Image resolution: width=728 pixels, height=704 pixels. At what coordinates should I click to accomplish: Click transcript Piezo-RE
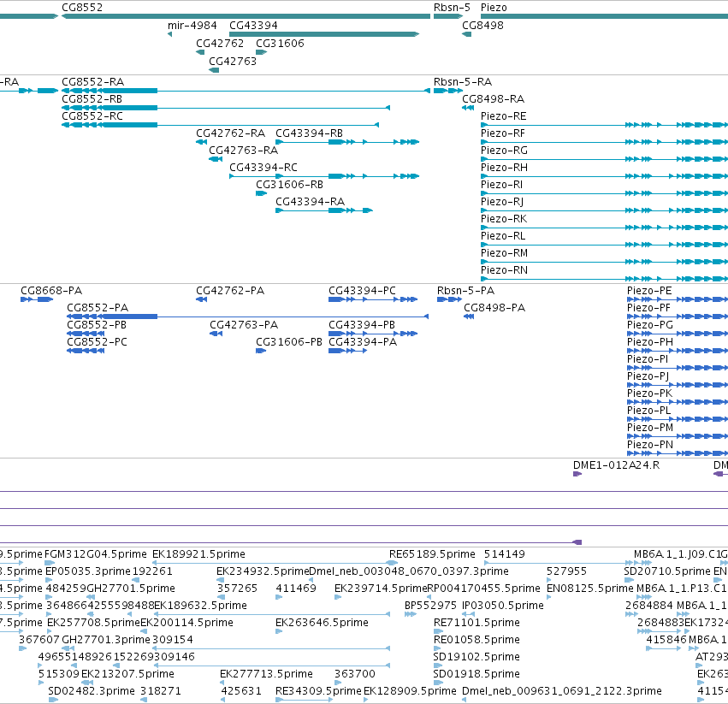click(503, 116)
